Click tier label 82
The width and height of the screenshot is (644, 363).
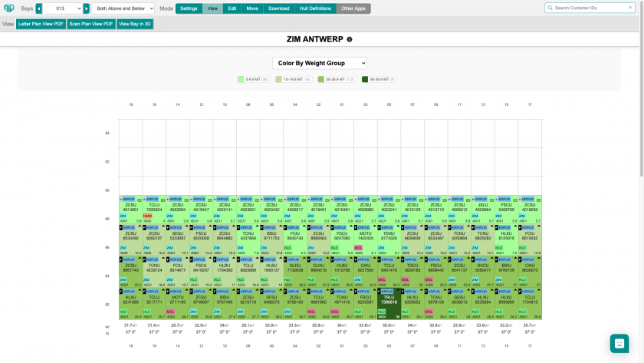click(x=107, y=305)
